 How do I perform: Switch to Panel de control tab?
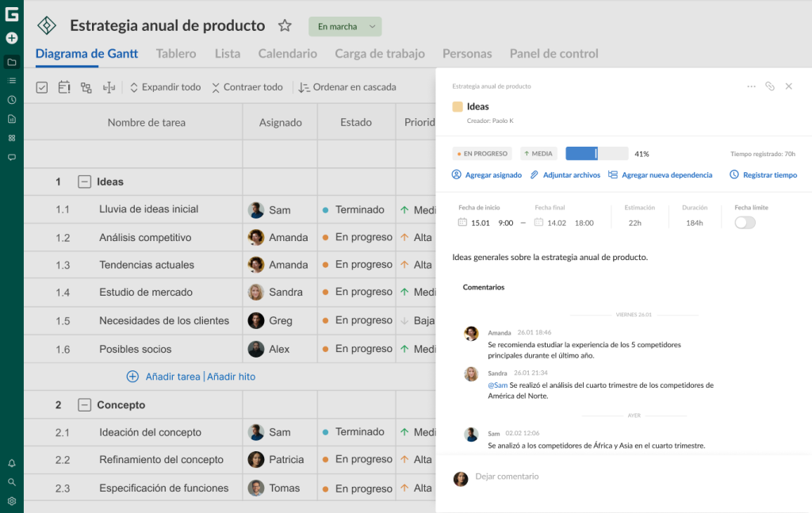click(x=553, y=54)
